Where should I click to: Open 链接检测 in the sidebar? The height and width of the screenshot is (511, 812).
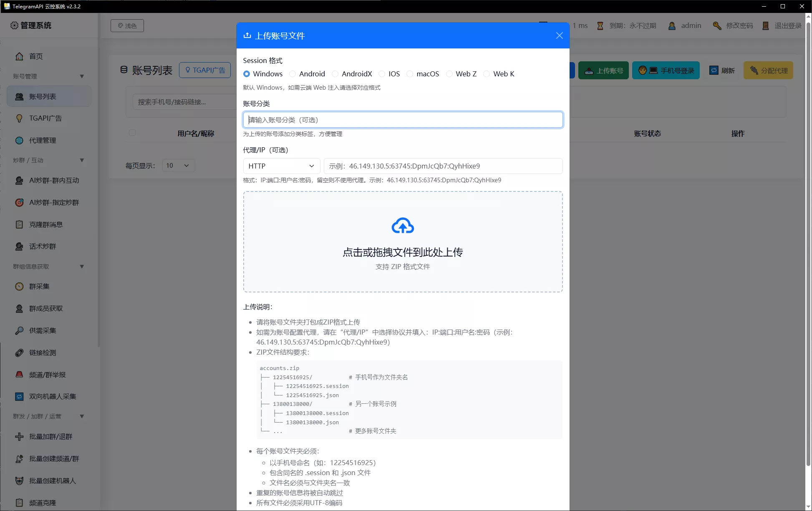[49, 352]
